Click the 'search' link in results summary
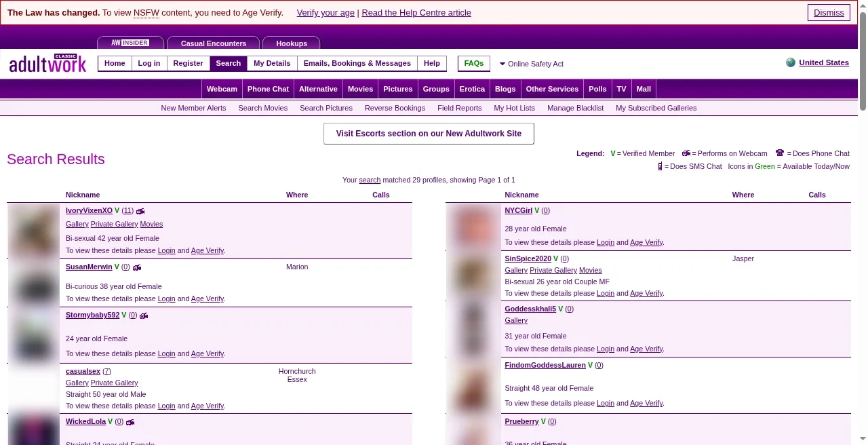Image resolution: width=868 pixels, height=445 pixels. coord(370,180)
